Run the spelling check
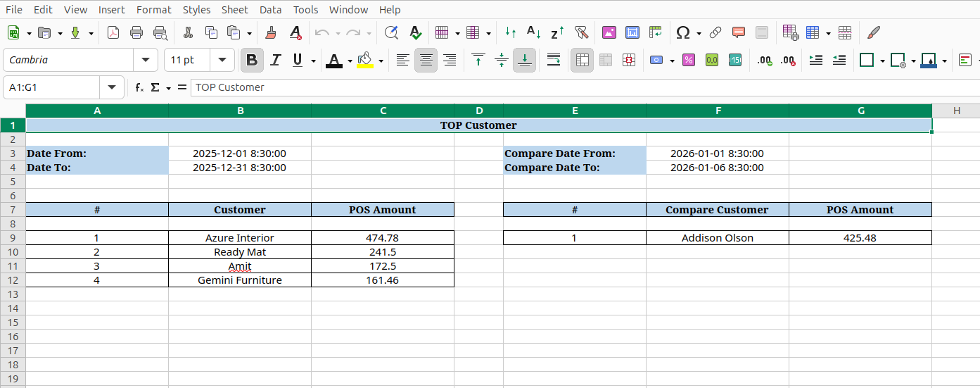Screen dimensions: 980x388 click(x=415, y=32)
